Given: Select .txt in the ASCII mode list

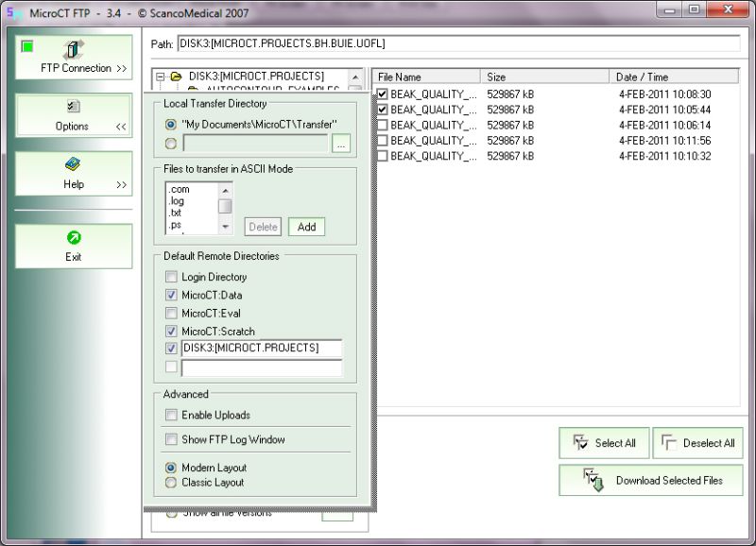Looking at the screenshot, I should pyautogui.click(x=175, y=213).
